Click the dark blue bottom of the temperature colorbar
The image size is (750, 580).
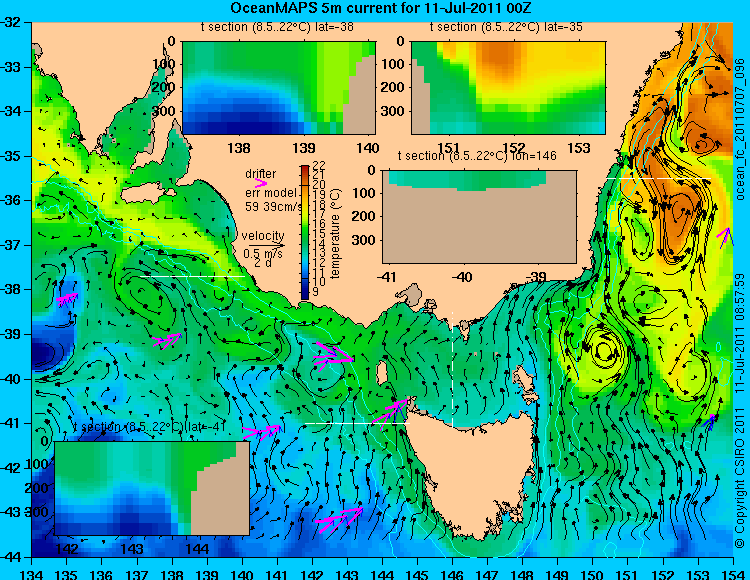click(x=305, y=293)
